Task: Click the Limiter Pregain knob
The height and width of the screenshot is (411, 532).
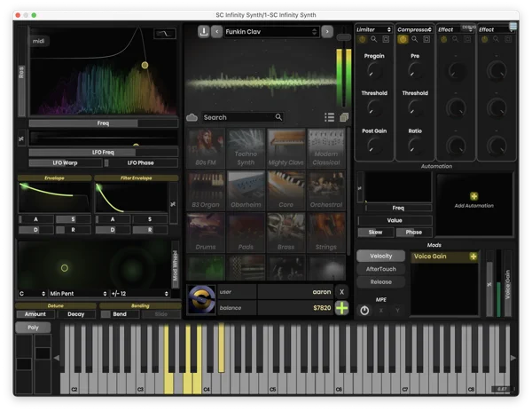Action: click(374, 71)
